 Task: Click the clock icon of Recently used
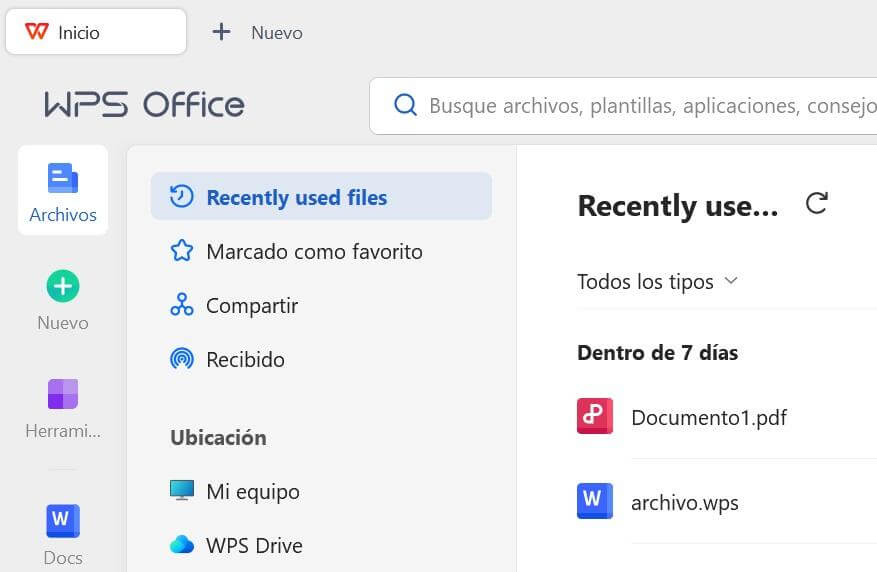tap(182, 196)
